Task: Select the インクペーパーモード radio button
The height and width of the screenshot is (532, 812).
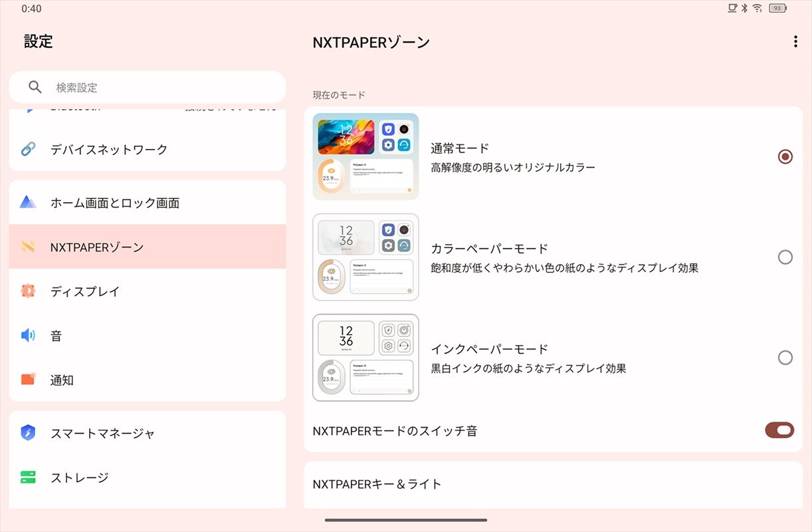Action: click(785, 358)
